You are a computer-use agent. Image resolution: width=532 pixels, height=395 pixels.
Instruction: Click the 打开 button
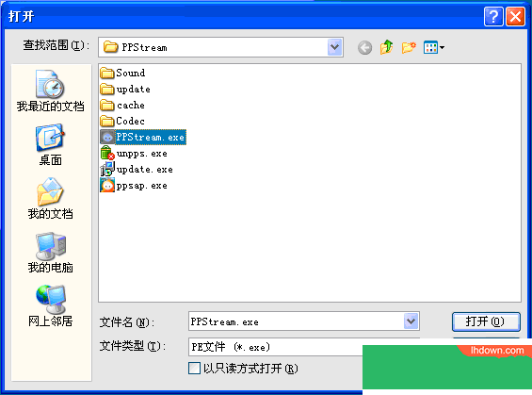pyautogui.click(x=486, y=321)
